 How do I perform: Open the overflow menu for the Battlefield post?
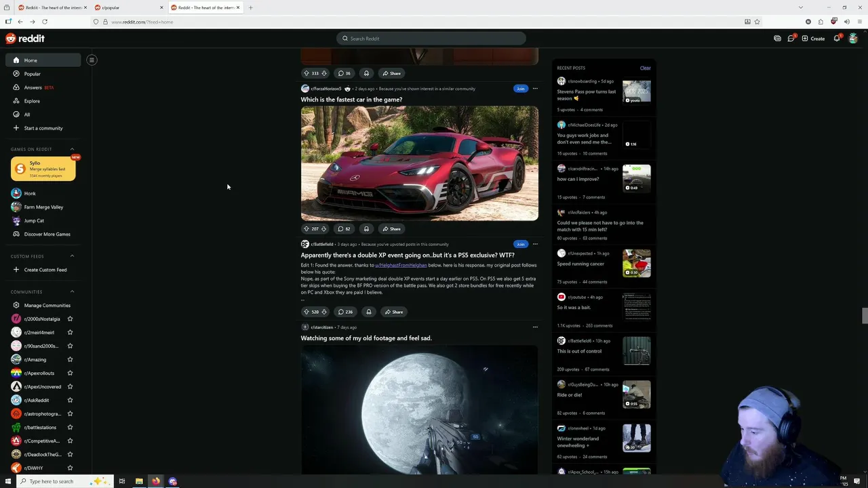click(x=535, y=244)
